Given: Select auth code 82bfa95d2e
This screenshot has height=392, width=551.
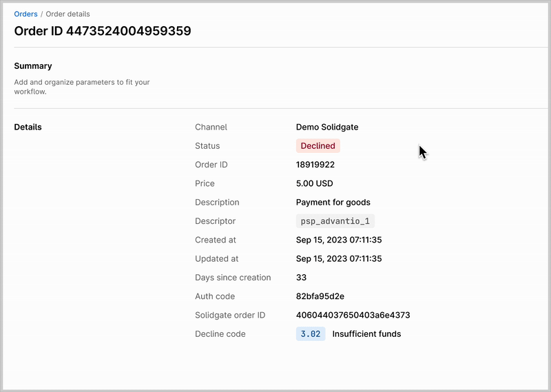Looking at the screenshot, I should click(320, 296).
